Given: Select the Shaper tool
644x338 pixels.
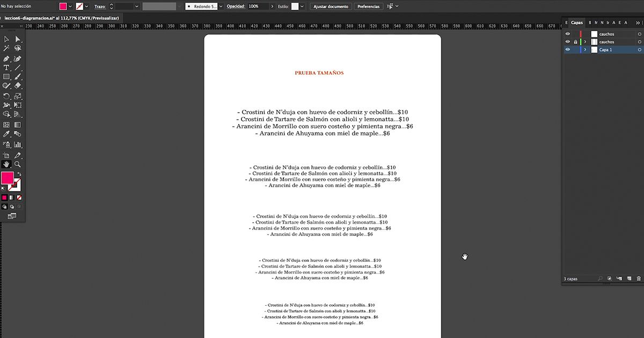Looking at the screenshot, I should point(6,85).
